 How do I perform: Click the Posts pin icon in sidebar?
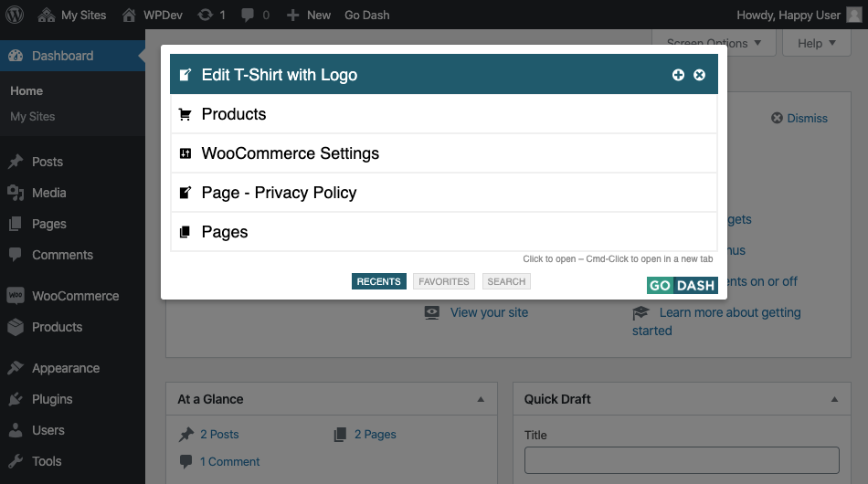point(16,162)
